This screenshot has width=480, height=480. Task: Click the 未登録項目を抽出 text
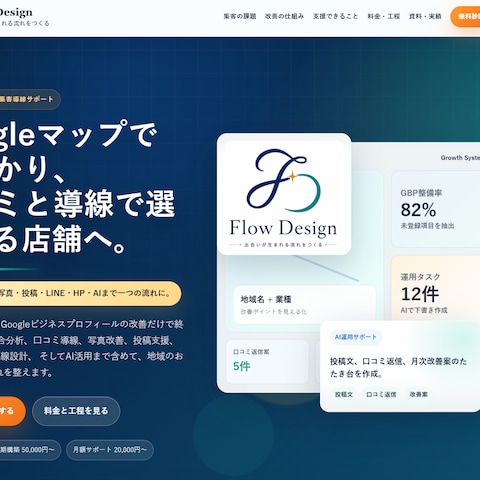427,226
